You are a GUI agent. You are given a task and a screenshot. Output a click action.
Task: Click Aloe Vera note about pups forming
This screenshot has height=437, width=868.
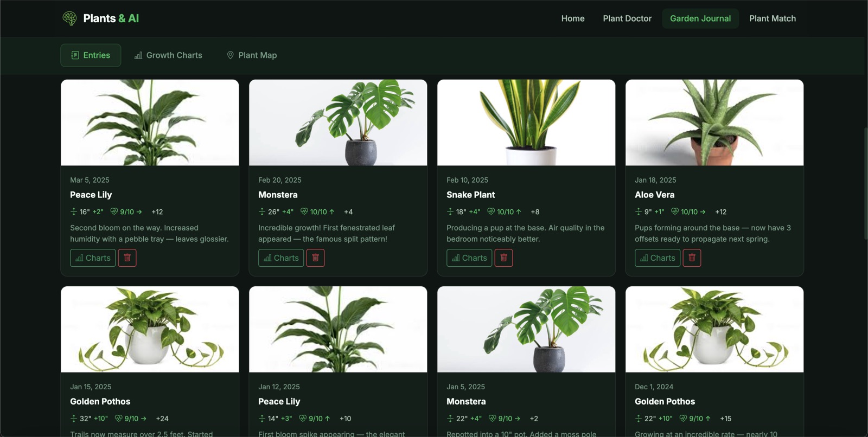pyautogui.click(x=713, y=234)
